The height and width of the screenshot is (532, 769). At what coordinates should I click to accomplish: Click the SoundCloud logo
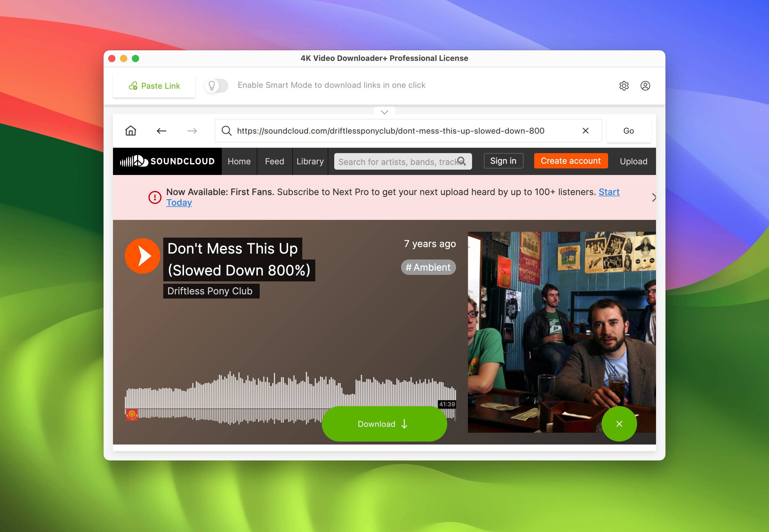(167, 161)
